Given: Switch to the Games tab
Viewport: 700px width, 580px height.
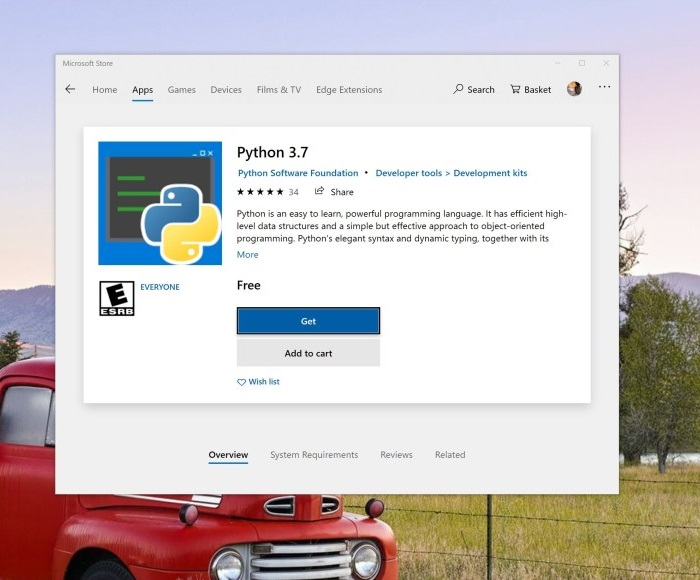Looking at the screenshot, I should [181, 90].
